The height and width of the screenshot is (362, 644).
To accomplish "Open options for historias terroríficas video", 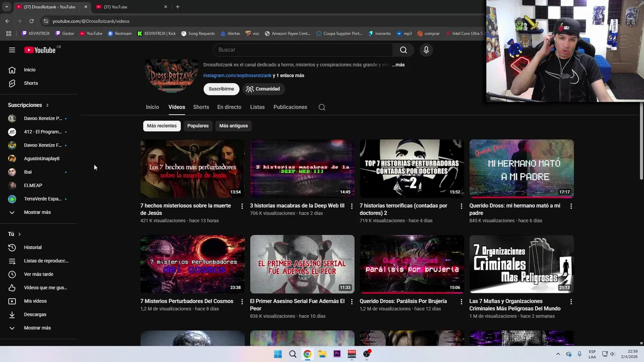I will pyautogui.click(x=461, y=206).
